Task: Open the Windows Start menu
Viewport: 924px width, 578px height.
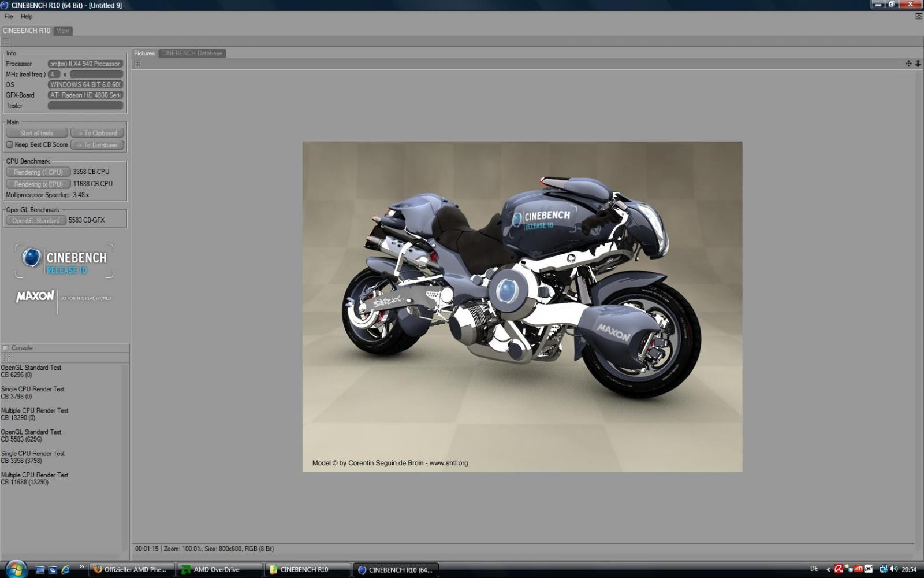Action: coord(15,569)
